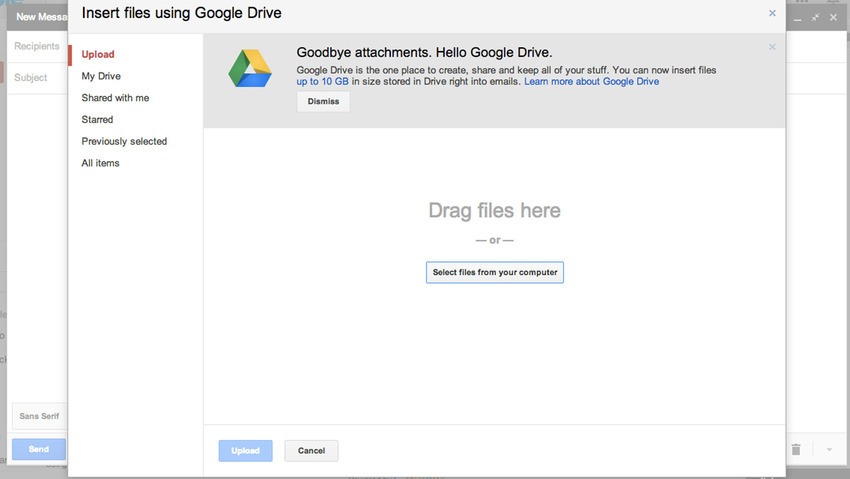850x479 pixels.
Task: Select the Upload tab in sidebar
Action: (x=98, y=54)
